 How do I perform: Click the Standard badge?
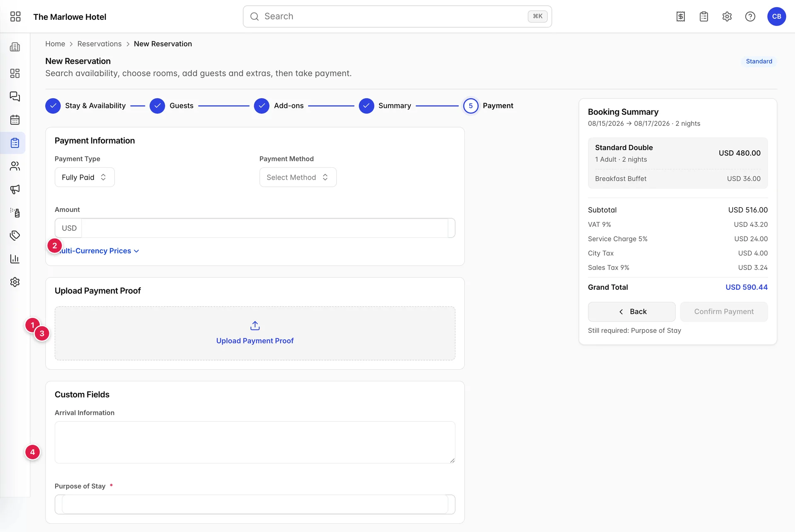[759, 61]
